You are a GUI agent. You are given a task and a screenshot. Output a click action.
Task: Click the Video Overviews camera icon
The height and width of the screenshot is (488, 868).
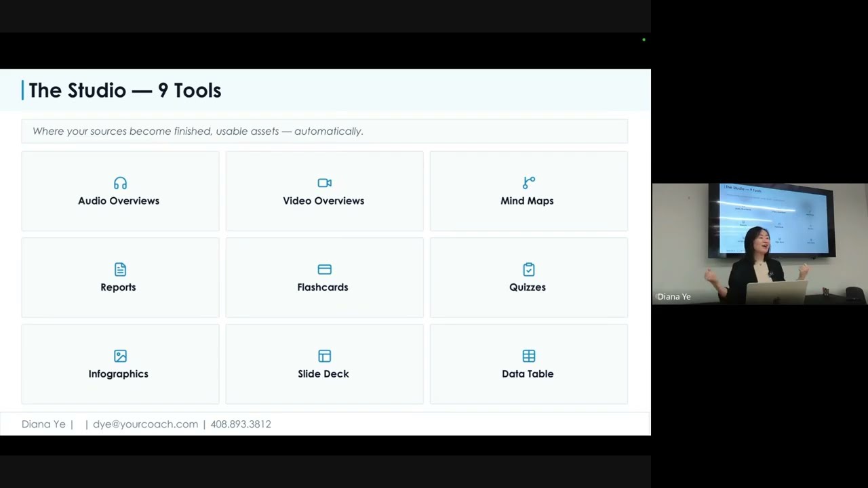324,183
